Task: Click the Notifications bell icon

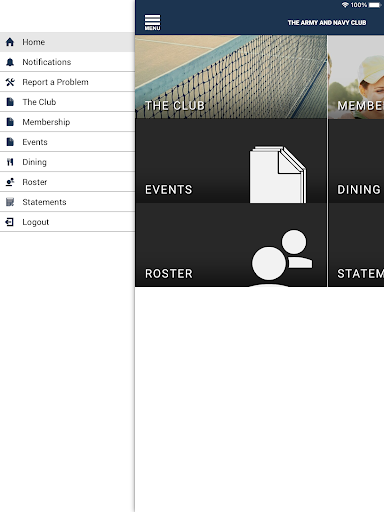Action: tap(10, 62)
